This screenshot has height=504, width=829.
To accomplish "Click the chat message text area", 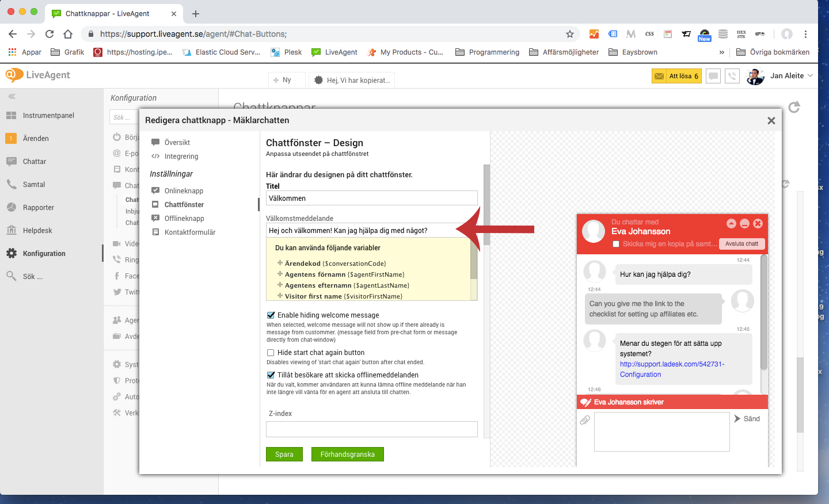I will [x=662, y=432].
